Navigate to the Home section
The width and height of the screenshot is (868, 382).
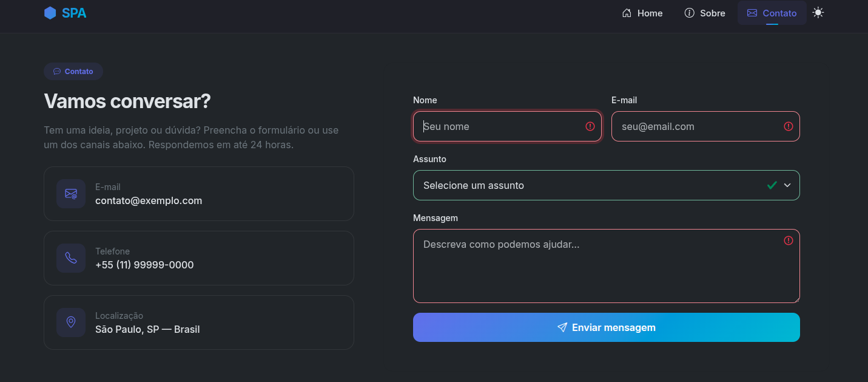pyautogui.click(x=642, y=13)
